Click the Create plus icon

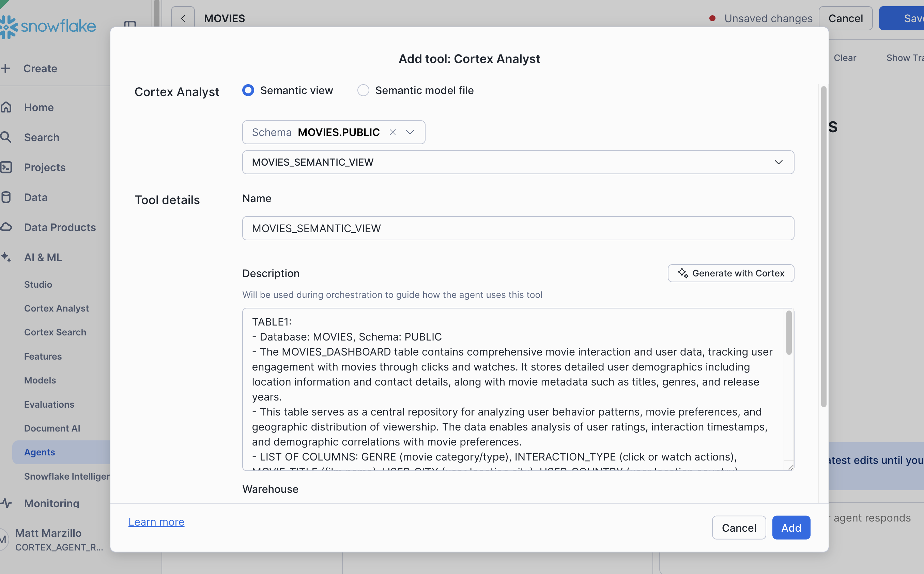[x=6, y=68]
